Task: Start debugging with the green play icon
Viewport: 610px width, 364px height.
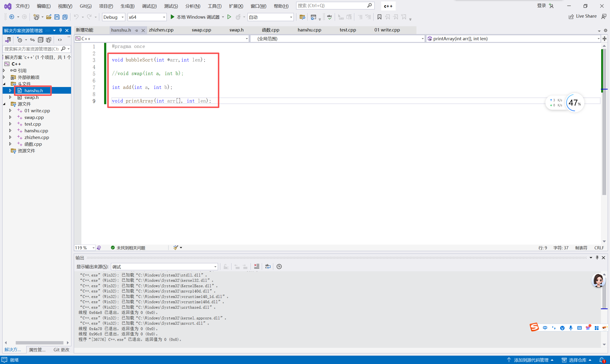Action: pyautogui.click(x=172, y=17)
